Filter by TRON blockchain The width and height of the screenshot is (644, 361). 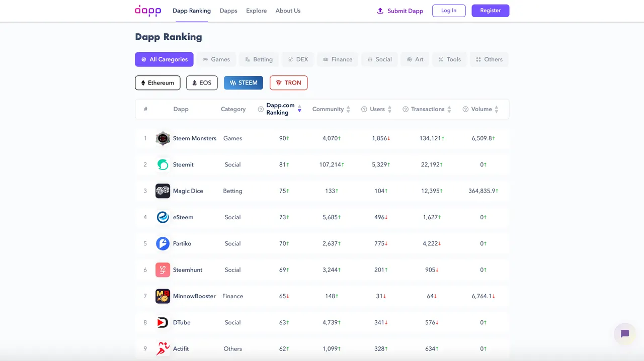click(289, 83)
